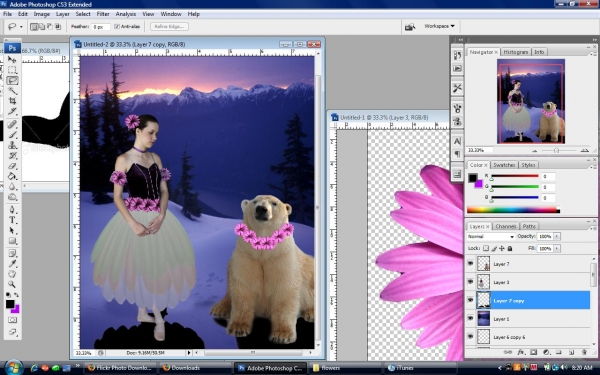Toggle the Anti-alias checkbox
The width and height of the screenshot is (600, 375).
[x=117, y=26]
